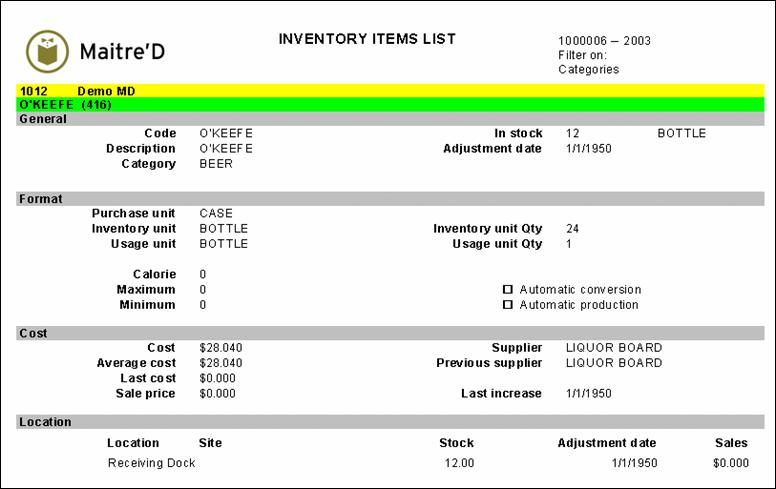776x489 pixels.
Task: Click the green O'KEEFE (416) bar
Action: tap(390, 104)
